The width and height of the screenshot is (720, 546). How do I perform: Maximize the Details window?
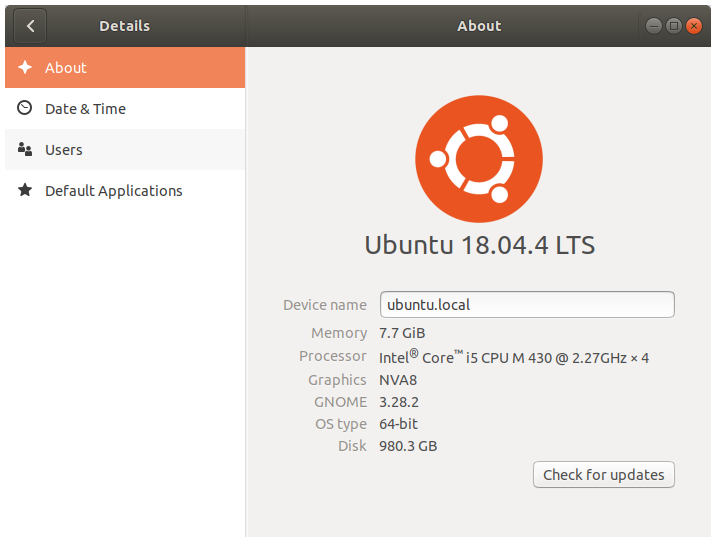[674, 26]
